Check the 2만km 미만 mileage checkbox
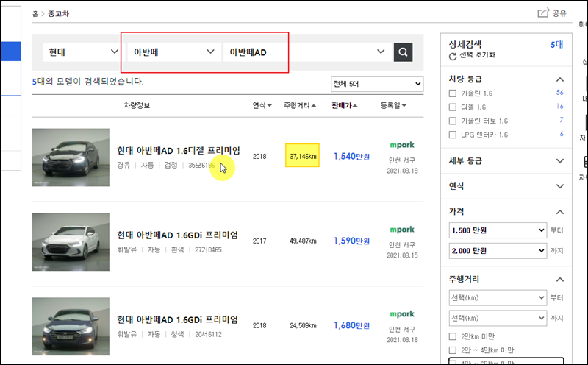This screenshot has height=365, width=588. click(453, 336)
